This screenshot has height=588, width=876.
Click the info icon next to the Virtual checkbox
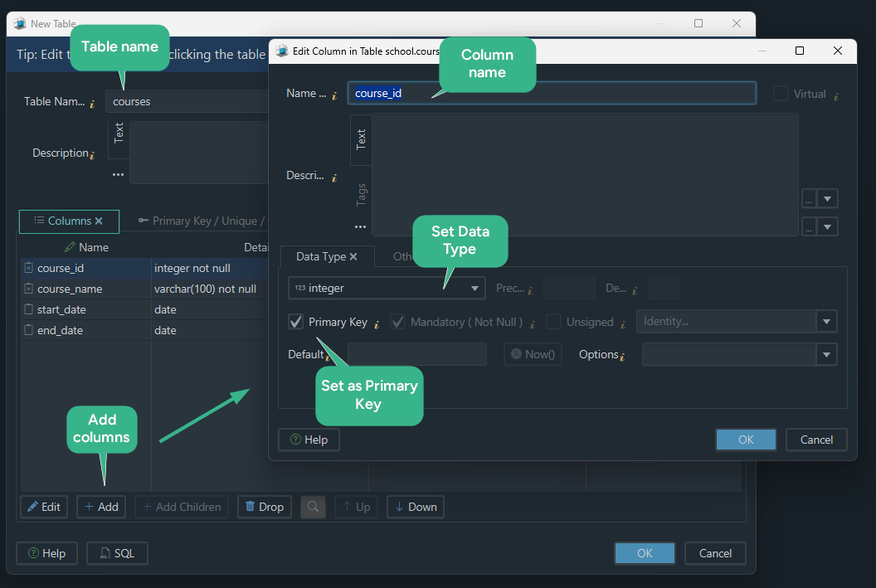[x=836, y=96]
